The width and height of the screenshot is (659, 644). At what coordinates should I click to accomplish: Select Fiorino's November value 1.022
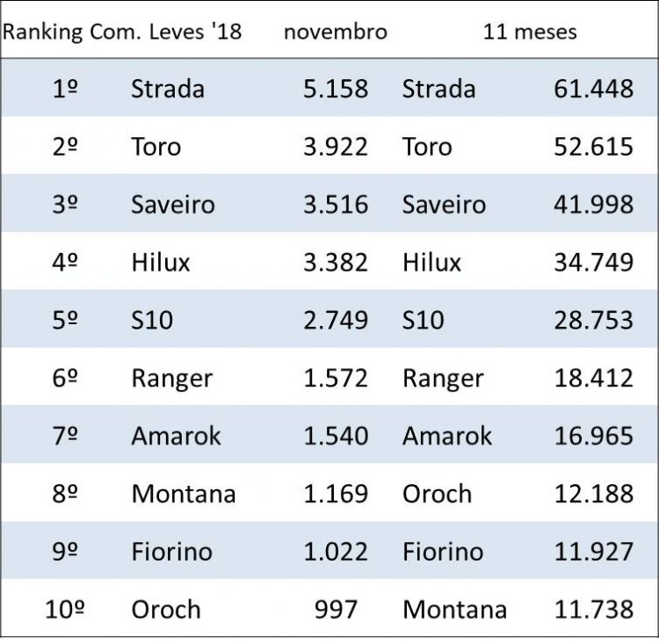335,552
